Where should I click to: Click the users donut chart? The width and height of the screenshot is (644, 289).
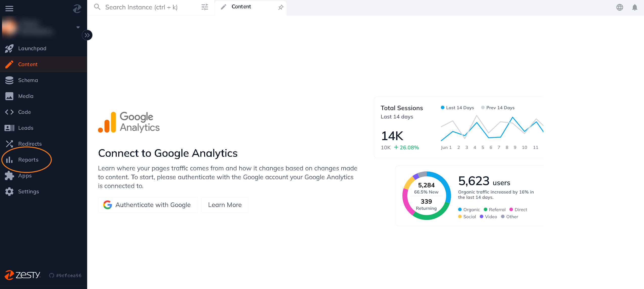[x=426, y=196]
